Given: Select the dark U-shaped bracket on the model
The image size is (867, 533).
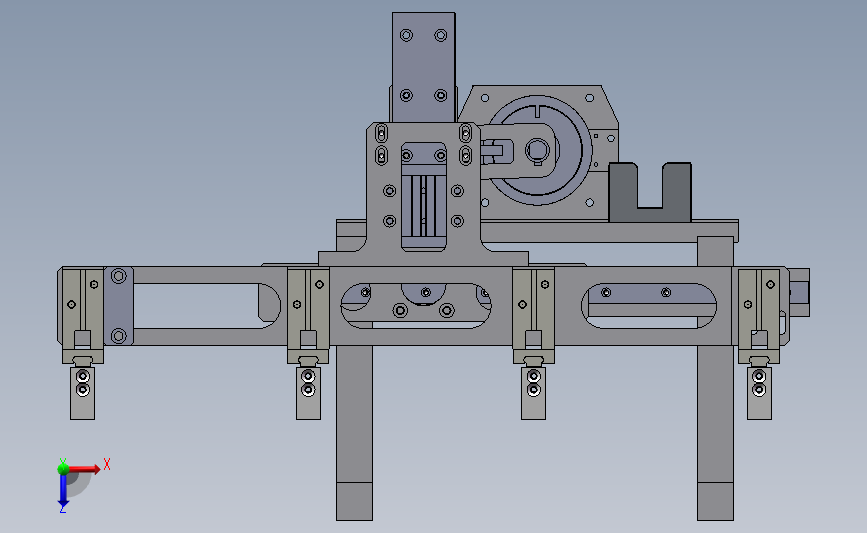Looking at the screenshot, I should (650, 192).
